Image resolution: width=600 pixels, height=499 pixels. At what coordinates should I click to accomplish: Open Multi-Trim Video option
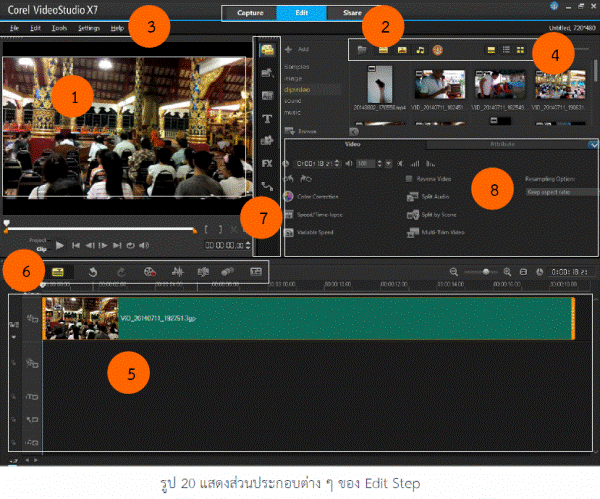[435, 232]
